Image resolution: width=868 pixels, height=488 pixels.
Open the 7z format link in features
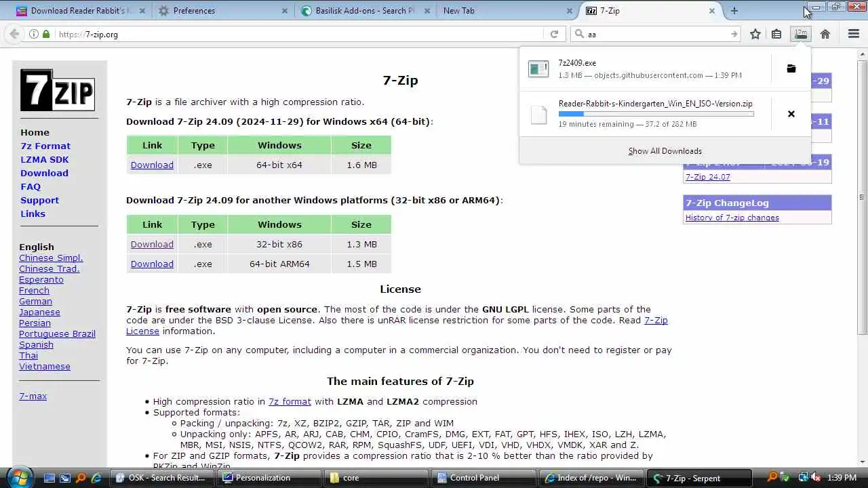point(290,401)
